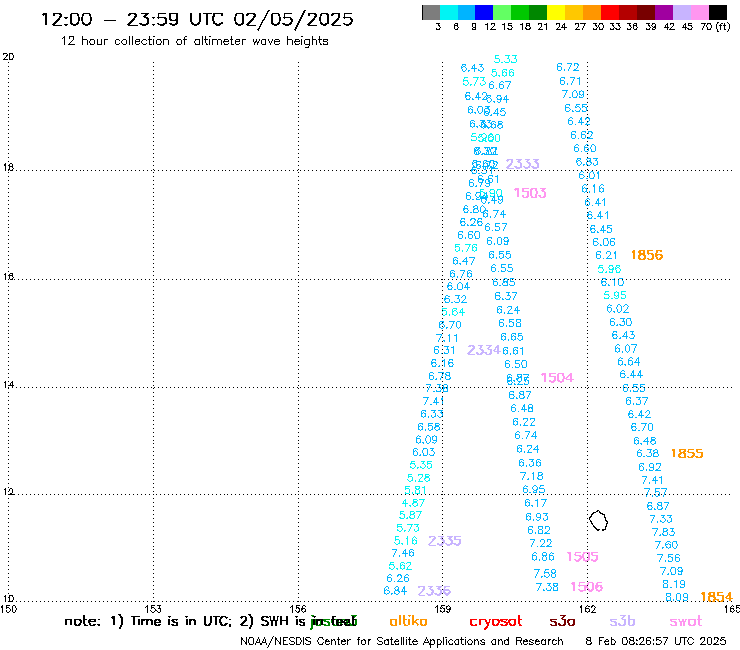Click the s3b time label 2333
Image resolution: width=740 pixels, height=650 pixels.
(522, 164)
